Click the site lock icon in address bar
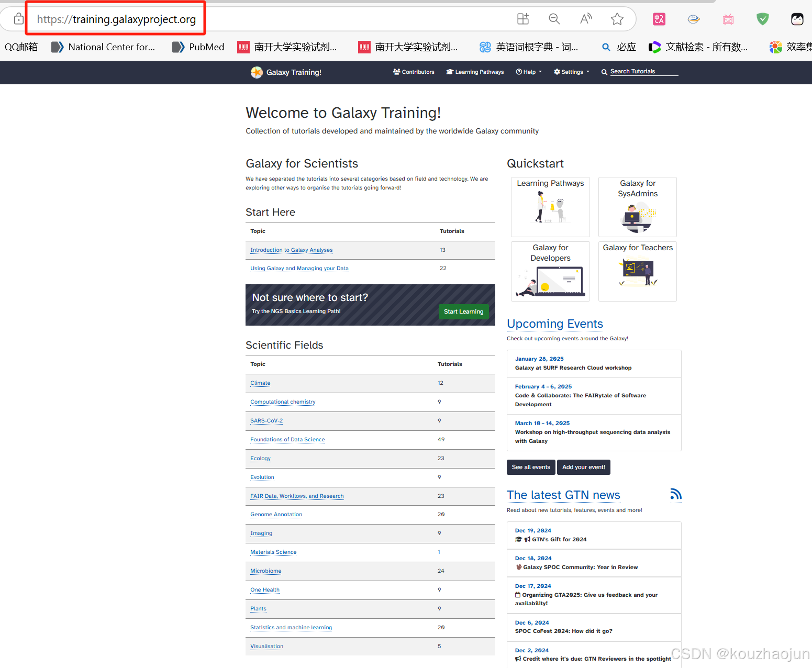This screenshot has width=812, height=668. pyautogui.click(x=19, y=19)
